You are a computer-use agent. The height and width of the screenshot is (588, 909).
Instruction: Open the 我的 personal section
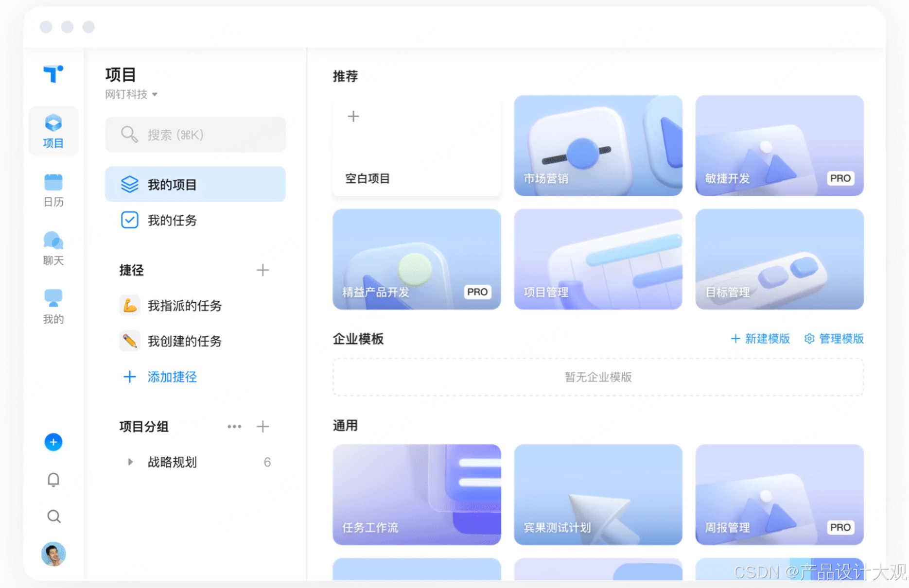53,307
